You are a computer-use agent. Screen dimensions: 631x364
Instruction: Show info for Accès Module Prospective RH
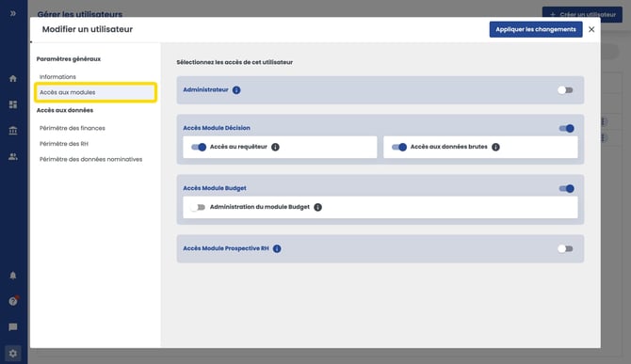tap(277, 248)
